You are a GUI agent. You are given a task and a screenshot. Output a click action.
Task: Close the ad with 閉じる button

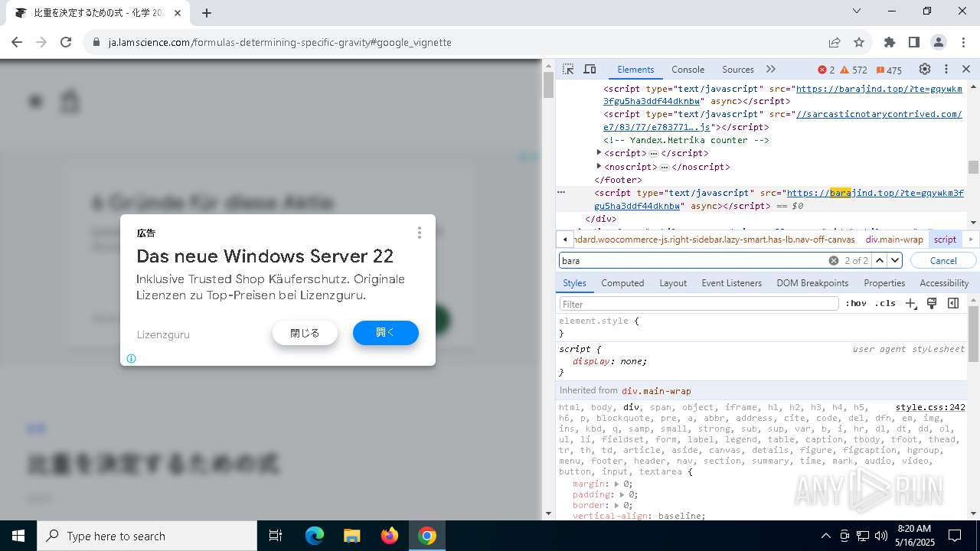click(305, 333)
